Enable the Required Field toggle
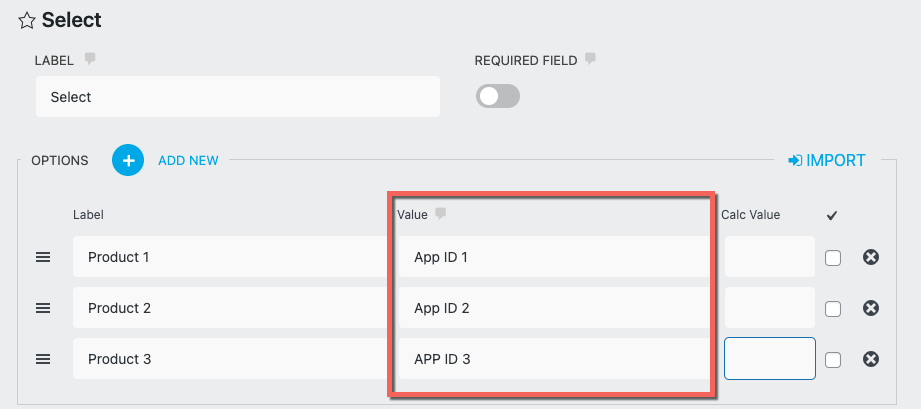 [497, 97]
